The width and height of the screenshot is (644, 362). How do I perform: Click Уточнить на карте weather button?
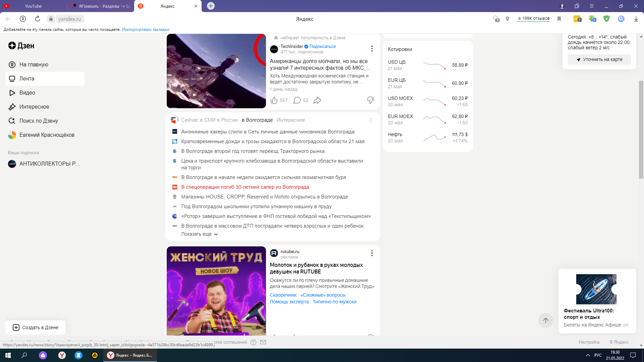(x=599, y=59)
